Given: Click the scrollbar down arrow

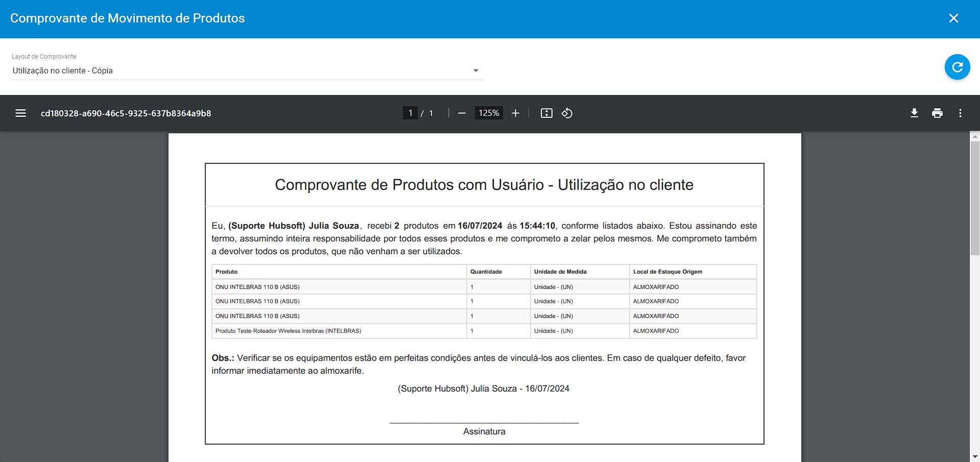Looking at the screenshot, I should [975, 457].
